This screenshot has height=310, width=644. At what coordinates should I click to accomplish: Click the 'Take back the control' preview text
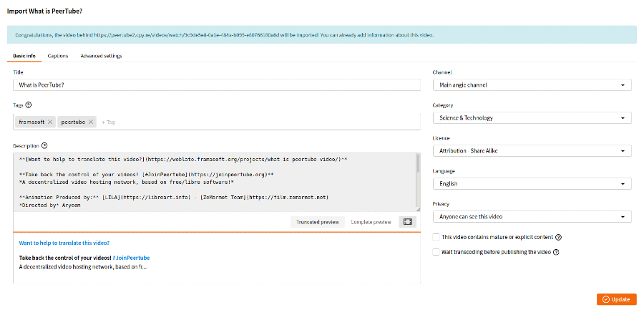(x=65, y=258)
